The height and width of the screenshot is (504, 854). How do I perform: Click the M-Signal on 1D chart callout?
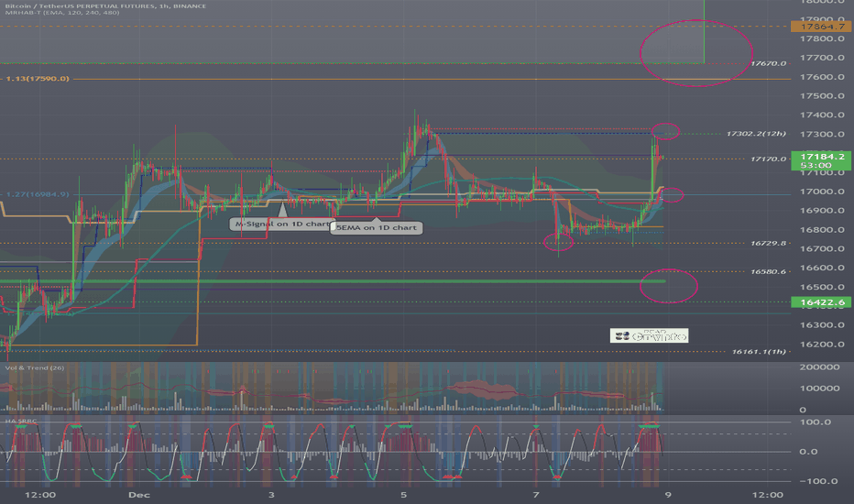click(282, 224)
